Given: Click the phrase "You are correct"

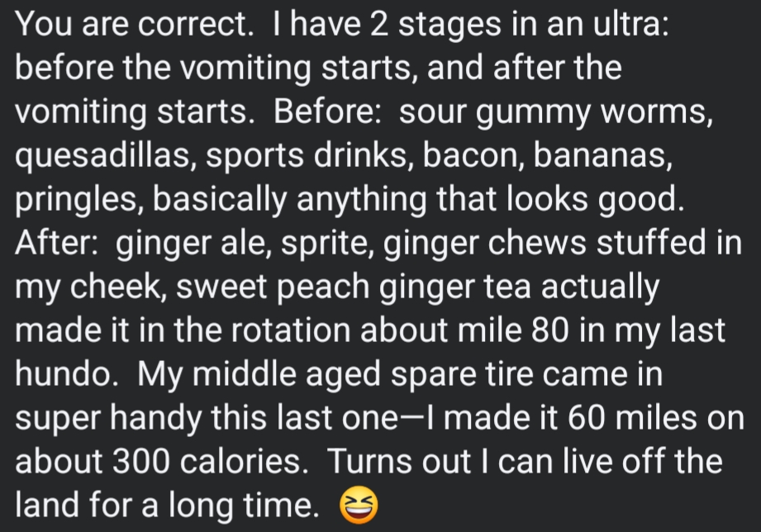Looking at the screenshot, I should click(131, 25).
